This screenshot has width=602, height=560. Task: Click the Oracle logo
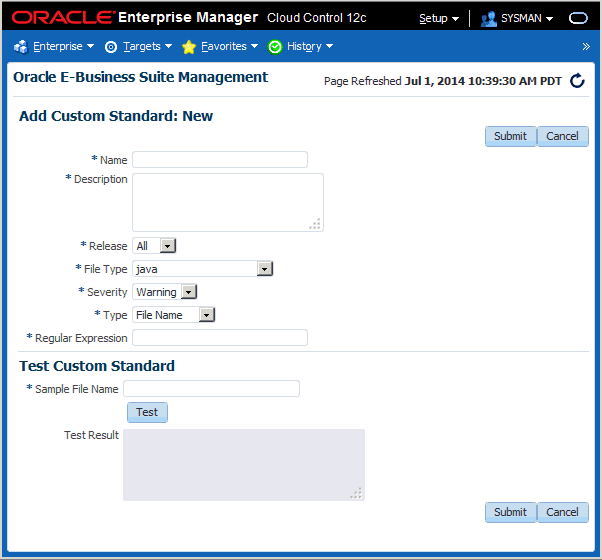point(64,18)
